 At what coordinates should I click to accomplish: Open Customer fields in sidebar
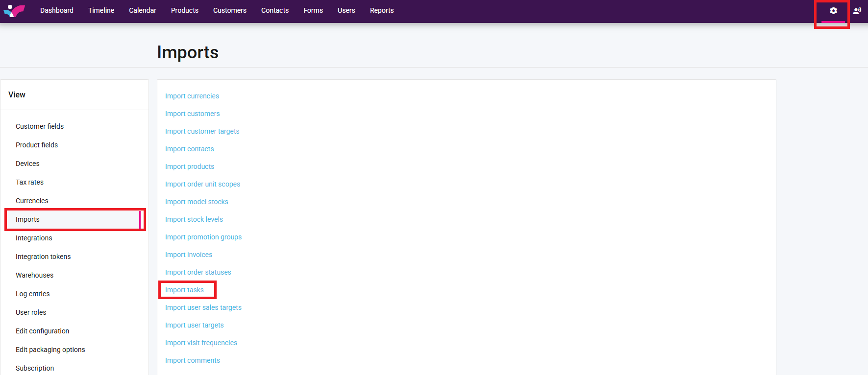coord(40,126)
